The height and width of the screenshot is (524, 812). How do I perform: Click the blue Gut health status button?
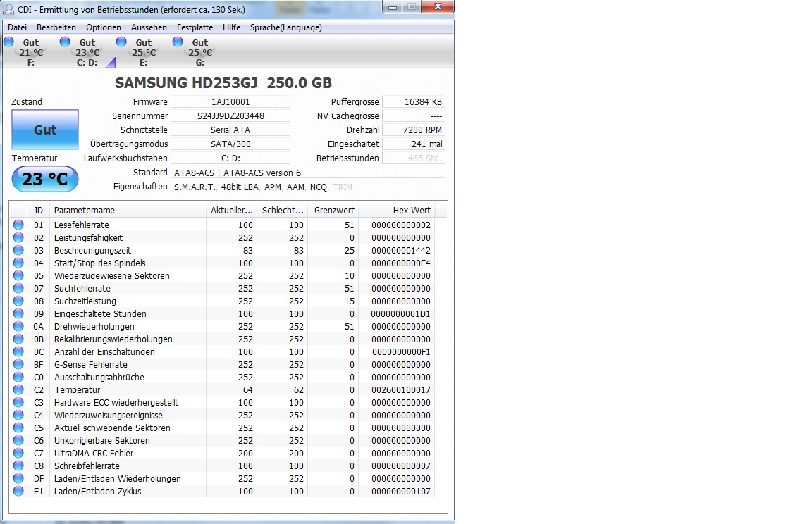[x=45, y=130]
